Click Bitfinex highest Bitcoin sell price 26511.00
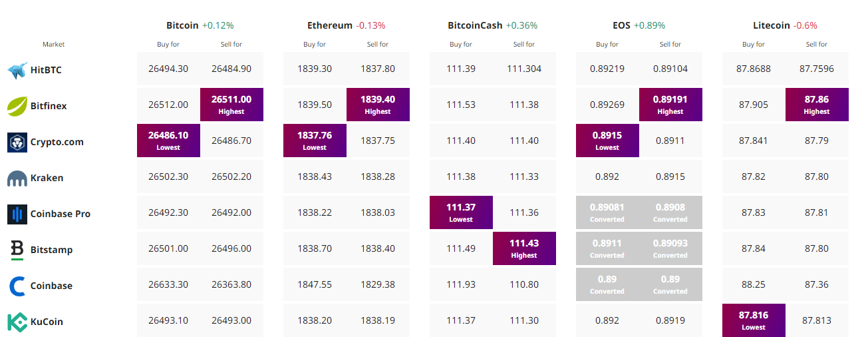This screenshot has width=868, height=337. pos(231,105)
